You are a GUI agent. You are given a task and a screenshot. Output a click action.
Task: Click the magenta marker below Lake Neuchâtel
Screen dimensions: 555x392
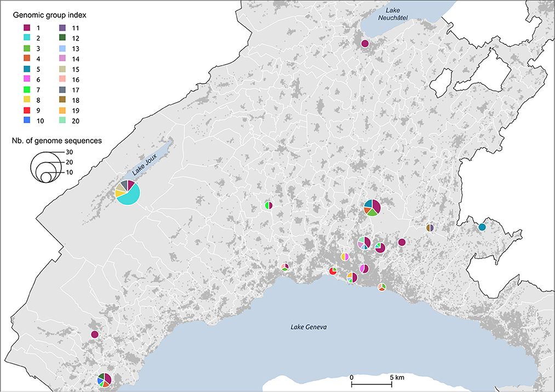coord(365,43)
